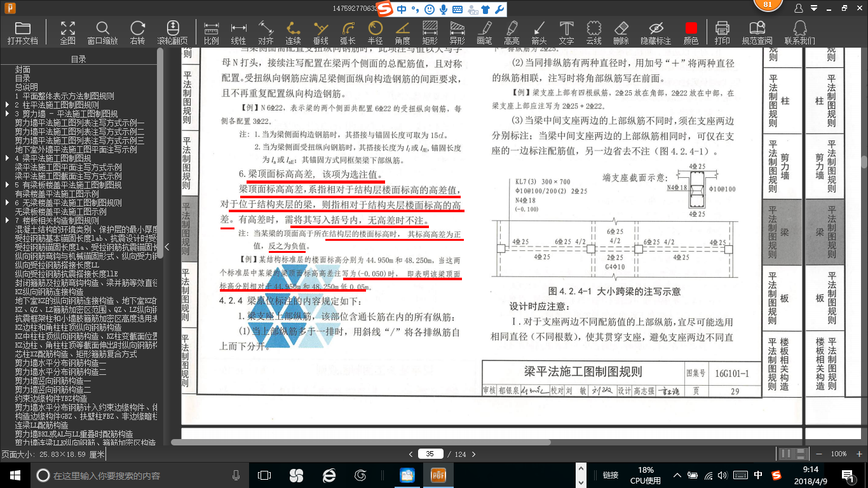The image size is (868, 488).
Task: Open outline entry 封面
Action: pyautogui.click(x=23, y=69)
